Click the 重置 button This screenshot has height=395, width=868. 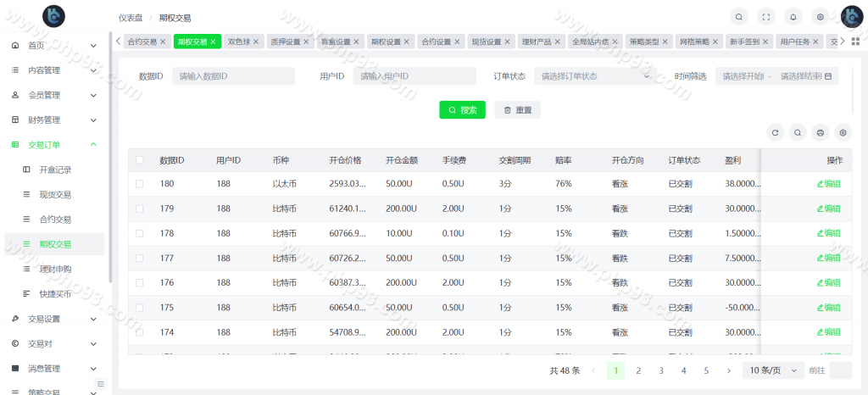pyautogui.click(x=517, y=110)
